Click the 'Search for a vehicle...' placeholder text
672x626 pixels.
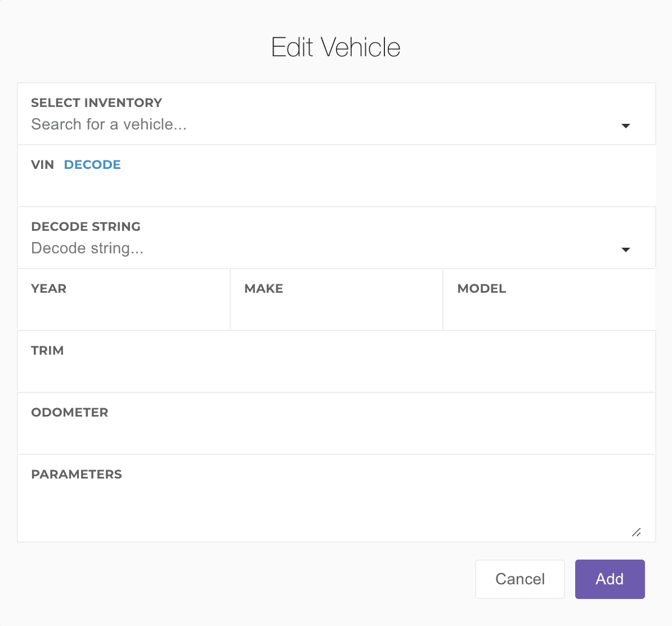[109, 124]
